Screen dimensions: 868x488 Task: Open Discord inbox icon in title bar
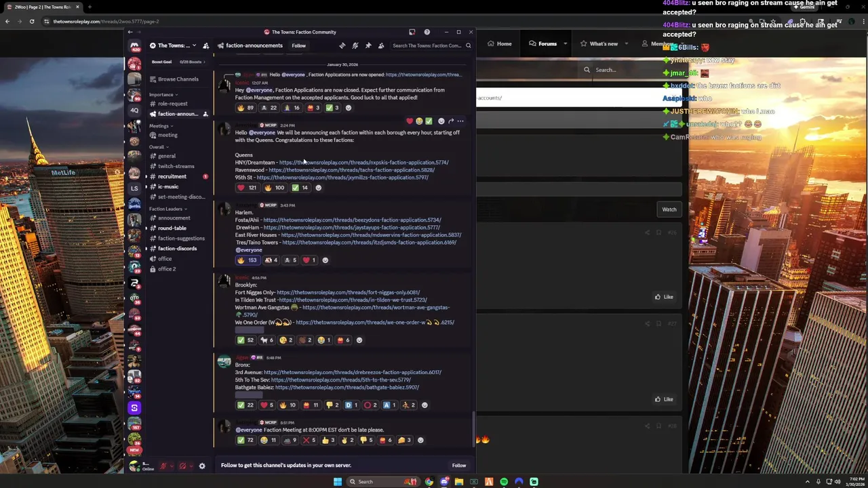coord(412,32)
